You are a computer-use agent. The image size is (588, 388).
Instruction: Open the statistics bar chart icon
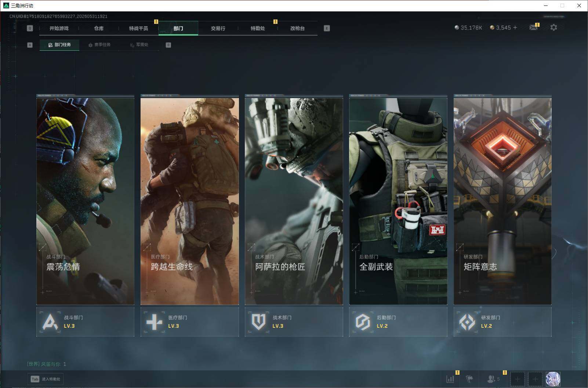(x=450, y=379)
